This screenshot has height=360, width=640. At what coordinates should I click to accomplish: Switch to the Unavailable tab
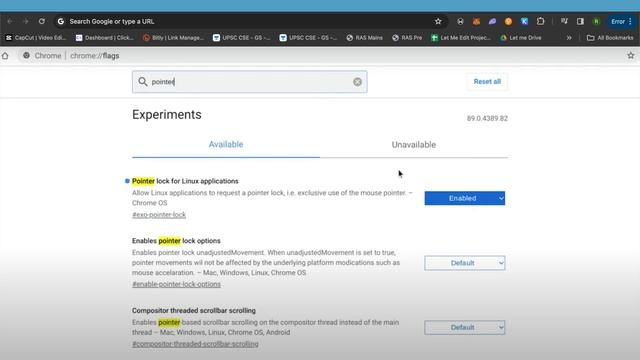pos(413,144)
